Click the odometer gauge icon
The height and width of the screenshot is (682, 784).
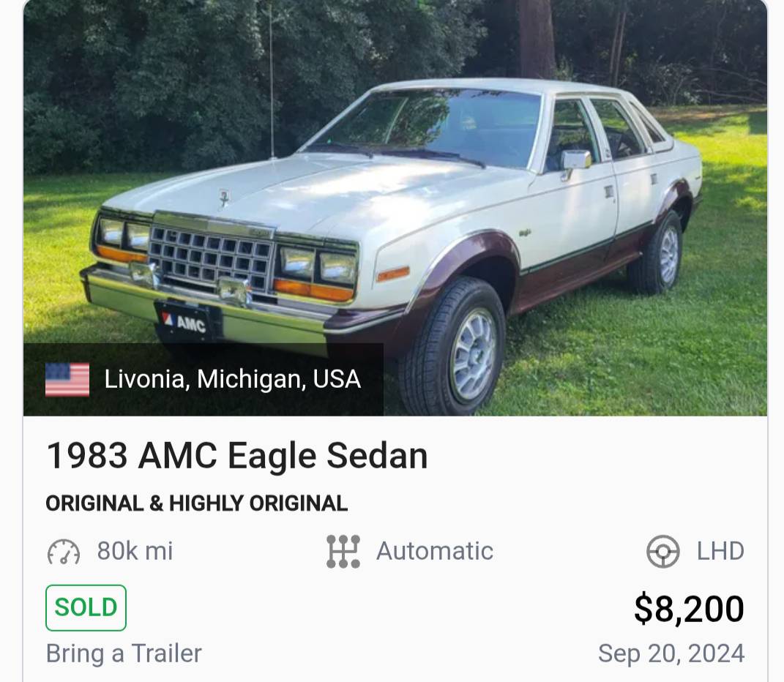click(64, 552)
